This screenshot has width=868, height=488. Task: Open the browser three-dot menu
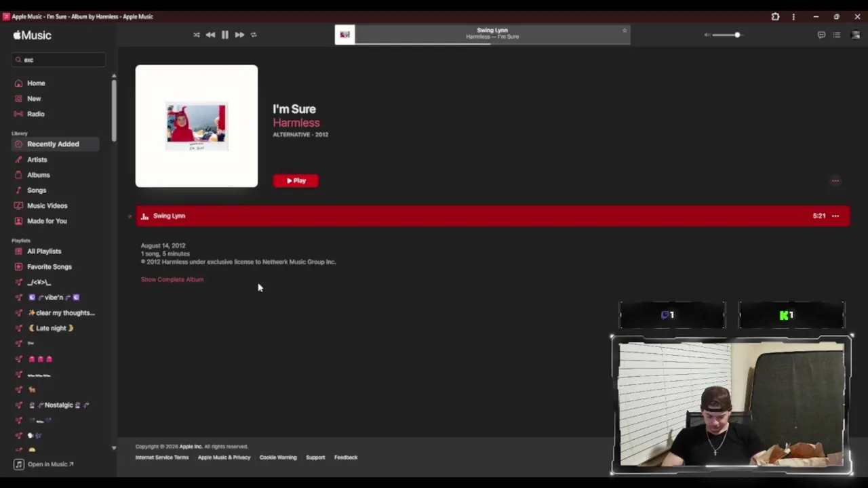(793, 16)
